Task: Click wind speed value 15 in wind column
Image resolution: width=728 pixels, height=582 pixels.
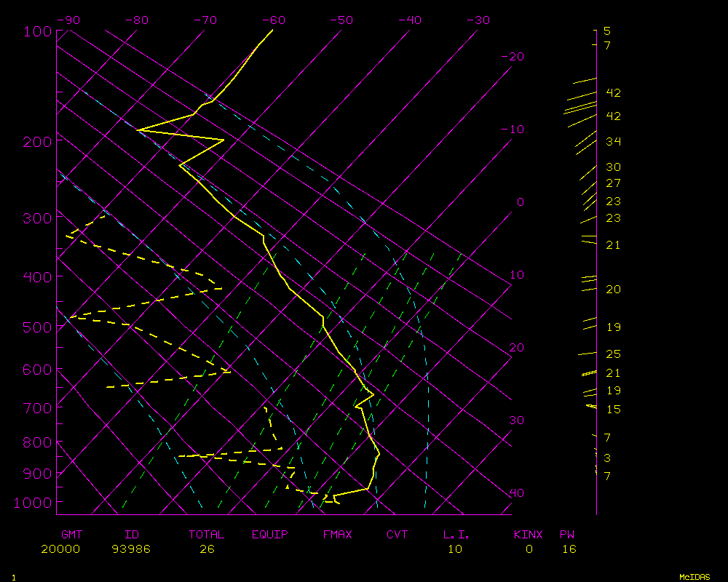Action: 613,410
